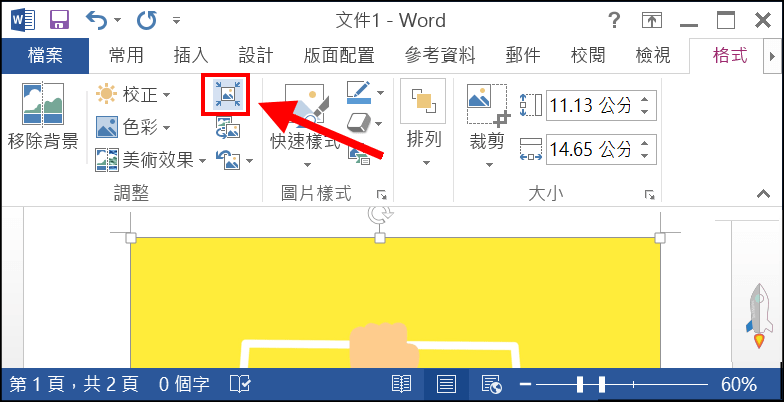Open Word Help question mark
784x402 pixels.
pos(614,20)
